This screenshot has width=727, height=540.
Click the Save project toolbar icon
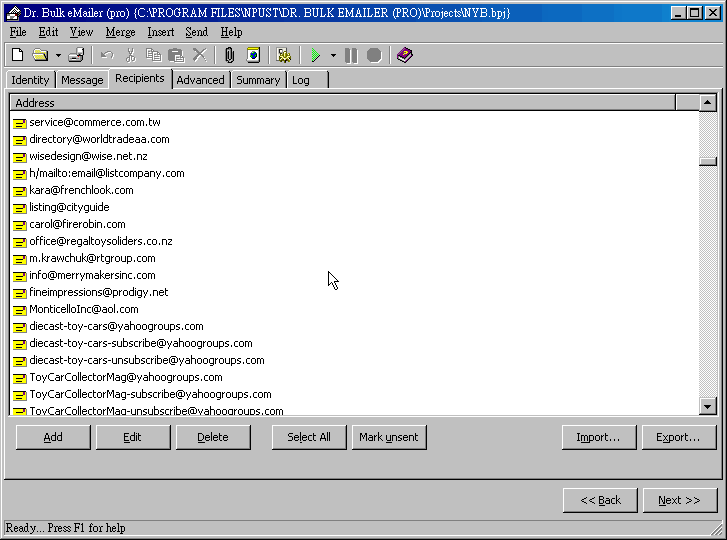(x=76, y=55)
